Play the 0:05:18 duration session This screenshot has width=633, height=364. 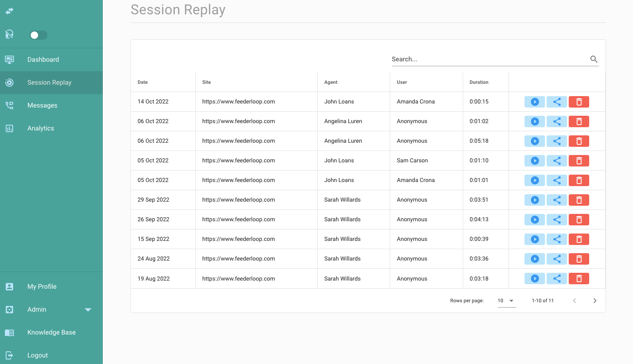point(535,141)
